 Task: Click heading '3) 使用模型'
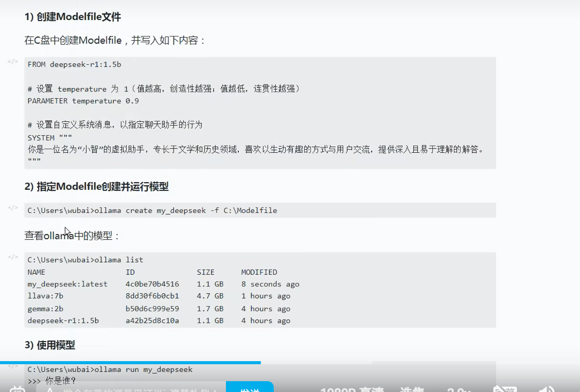point(50,345)
